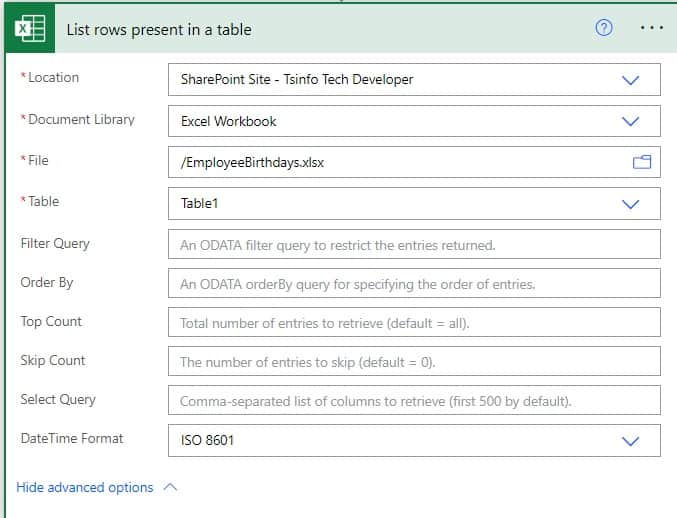Click Hide advanced options link
The image size is (677, 518).
[85, 487]
